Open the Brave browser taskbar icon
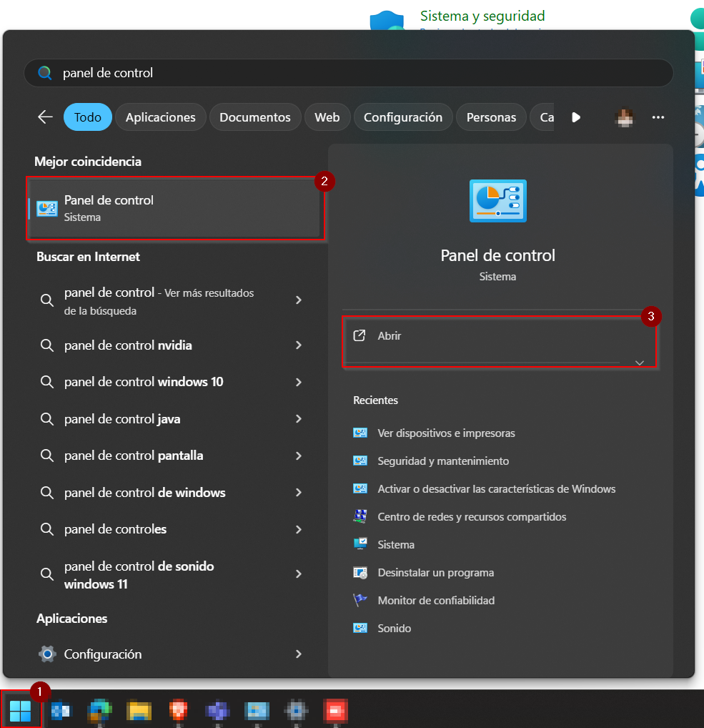Viewport: 704px width, 728px height. pyautogui.click(x=178, y=710)
